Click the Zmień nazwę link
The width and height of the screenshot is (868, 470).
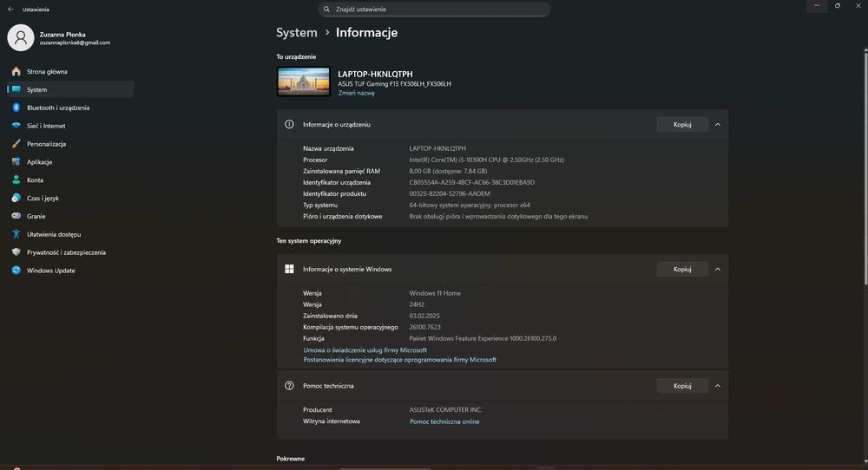click(x=356, y=93)
